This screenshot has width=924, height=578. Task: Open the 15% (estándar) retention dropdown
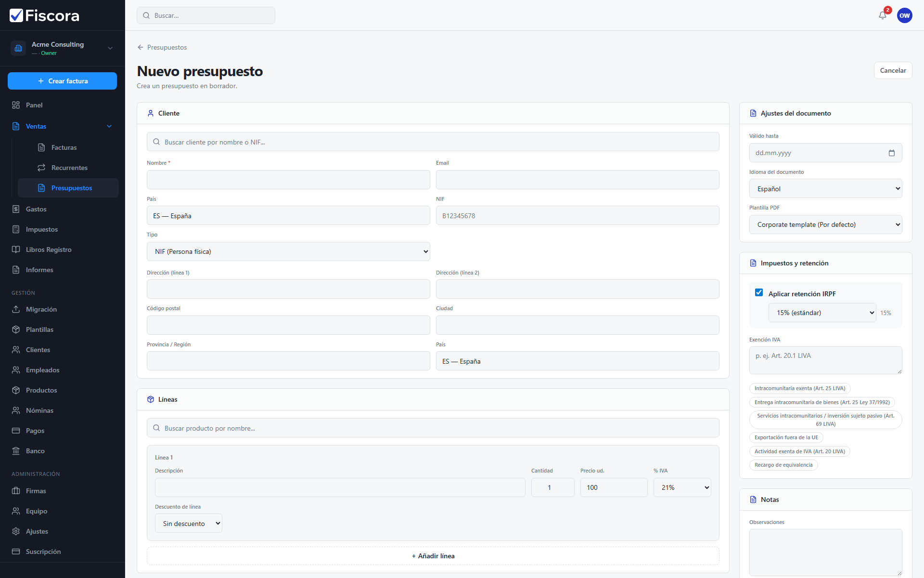click(822, 313)
